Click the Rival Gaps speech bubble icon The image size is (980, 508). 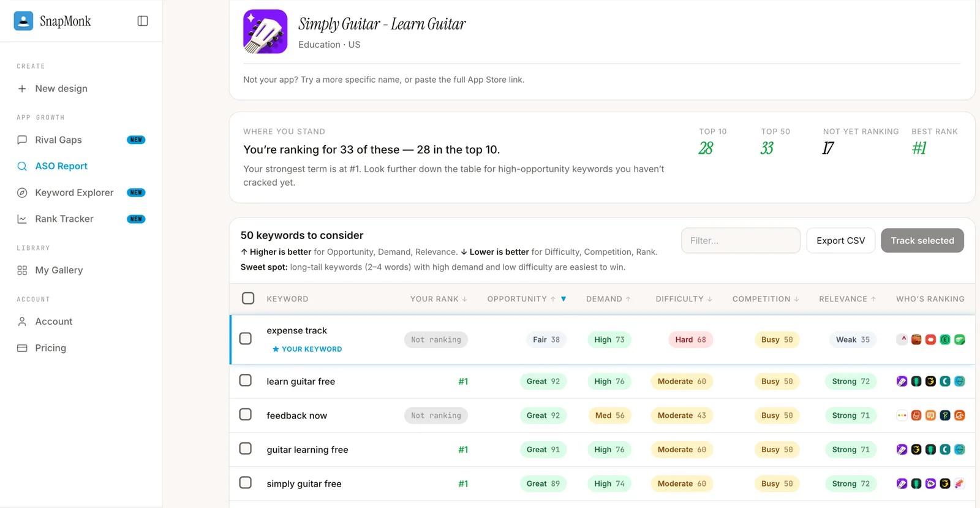tap(22, 140)
